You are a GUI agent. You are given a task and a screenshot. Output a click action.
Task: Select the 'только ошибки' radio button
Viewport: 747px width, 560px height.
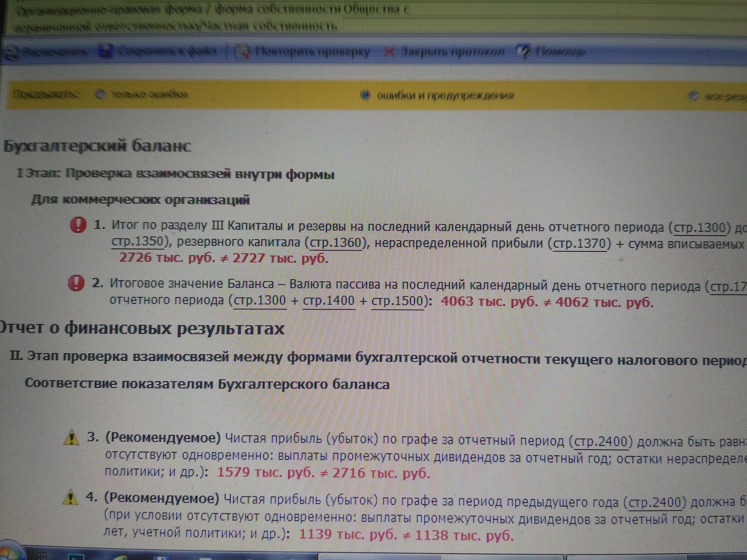(x=100, y=95)
